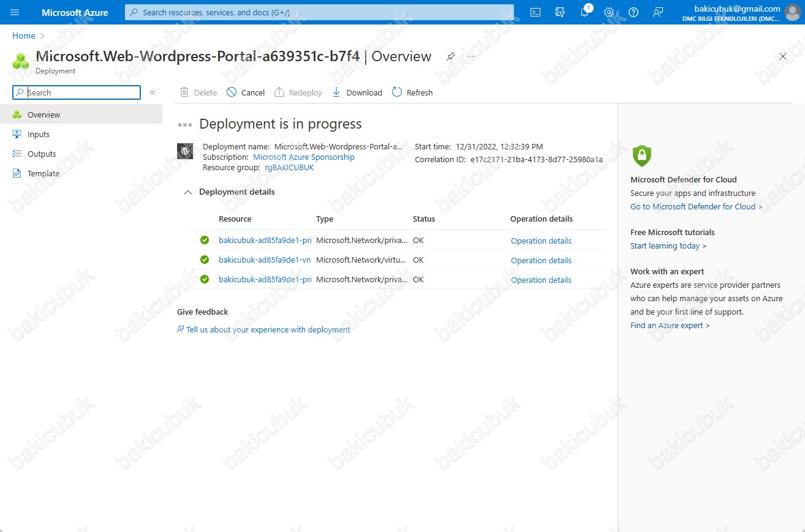Click Start learning today link

pos(668,245)
